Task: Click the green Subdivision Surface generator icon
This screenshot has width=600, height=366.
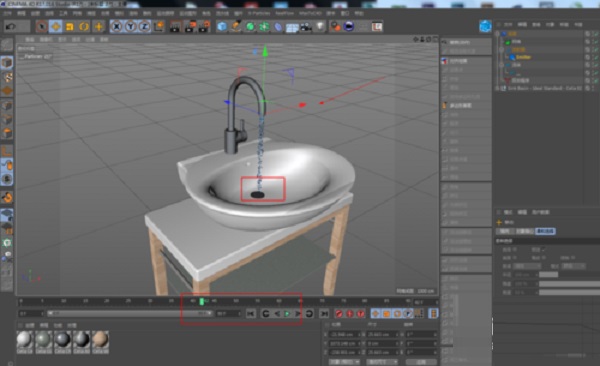Action: tap(250, 26)
